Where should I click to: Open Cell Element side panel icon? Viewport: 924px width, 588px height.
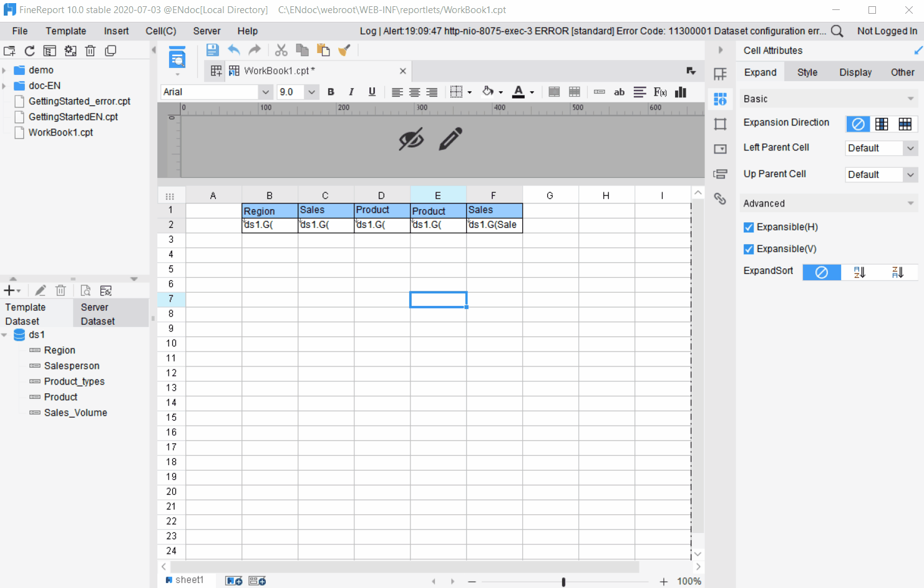coord(720,74)
